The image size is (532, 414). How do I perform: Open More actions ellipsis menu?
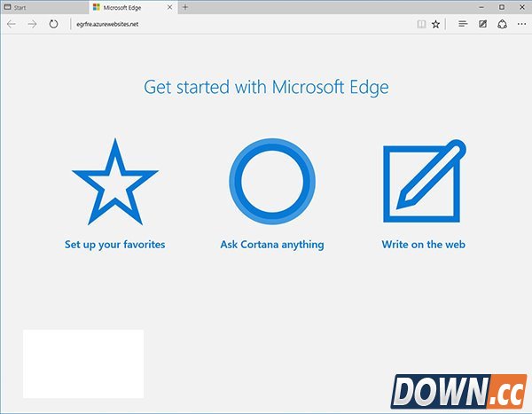[522, 24]
